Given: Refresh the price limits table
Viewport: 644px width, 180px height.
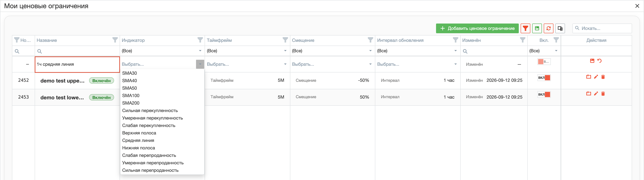Looking at the screenshot, I should tap(549, 28).
